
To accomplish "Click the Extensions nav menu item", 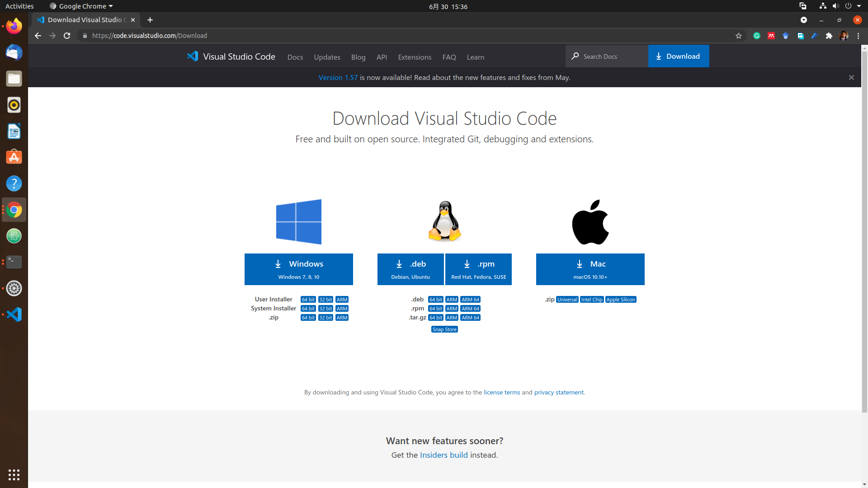I will click(415, 56).
